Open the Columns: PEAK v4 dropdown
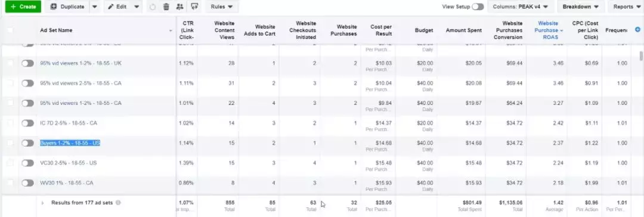This screenshot has height=217, width=644. tap(521, 7)
